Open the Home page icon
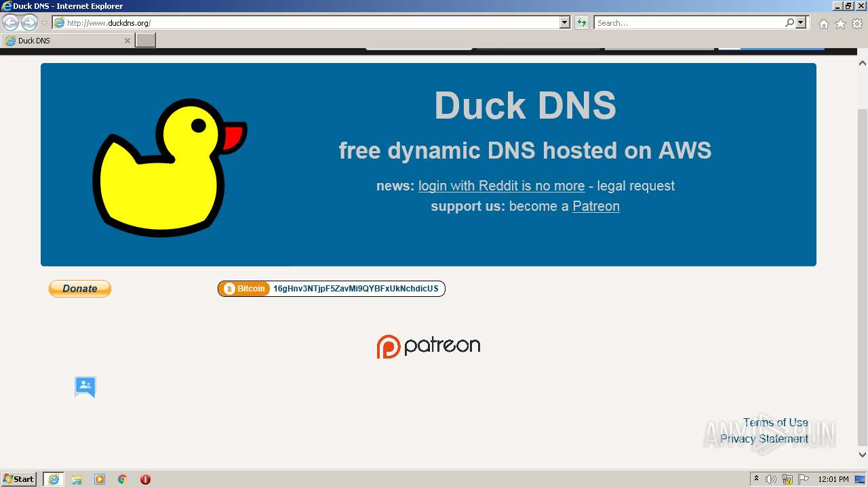Screen dimensions: 868x488 coord(823,24)
